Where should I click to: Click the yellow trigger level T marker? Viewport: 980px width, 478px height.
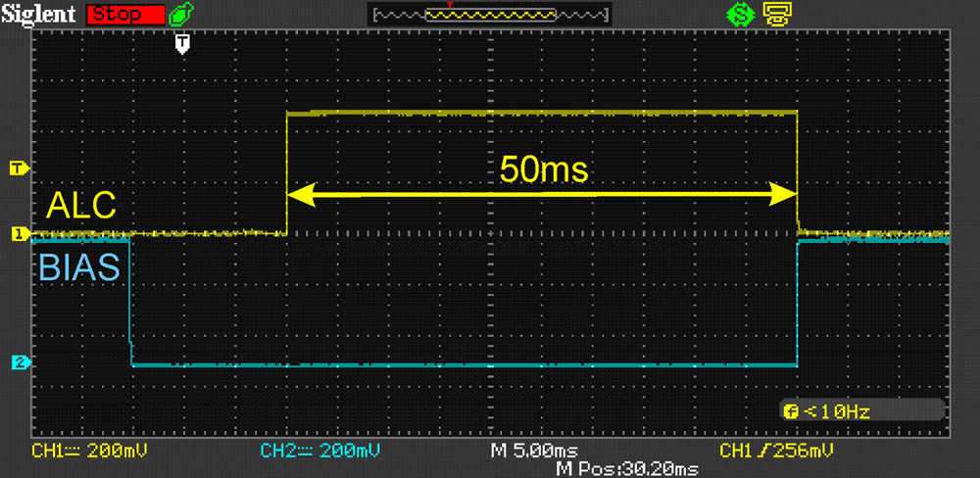17,168
